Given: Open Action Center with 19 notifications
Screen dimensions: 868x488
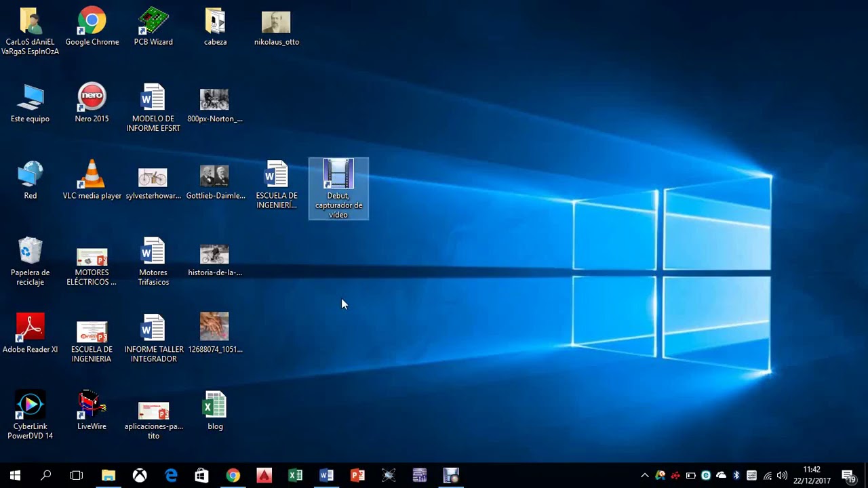Looking at the screenshot, I should click(x=848, y=476).
